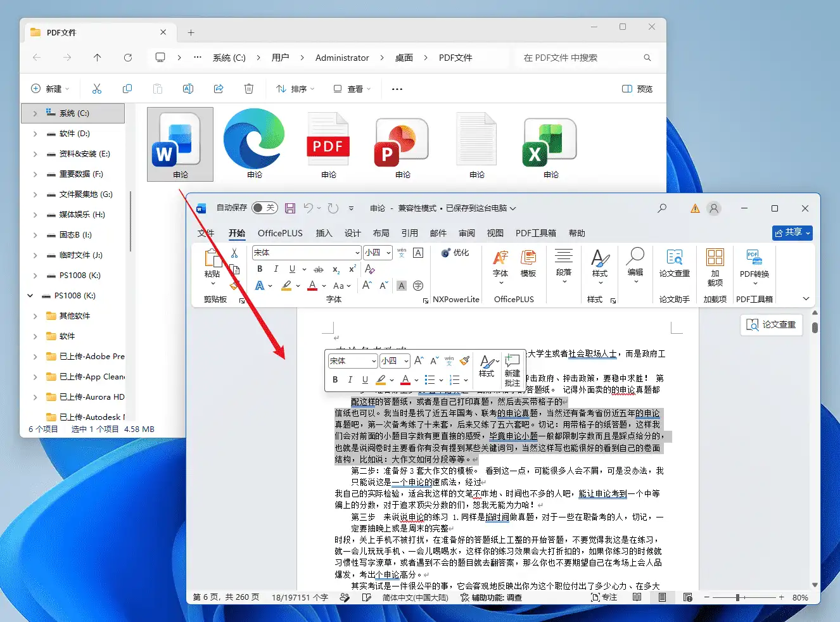Screen dimensions: 840x622
Task: Click Grow Font icon in the ribbon
Action: pos(367,286)
